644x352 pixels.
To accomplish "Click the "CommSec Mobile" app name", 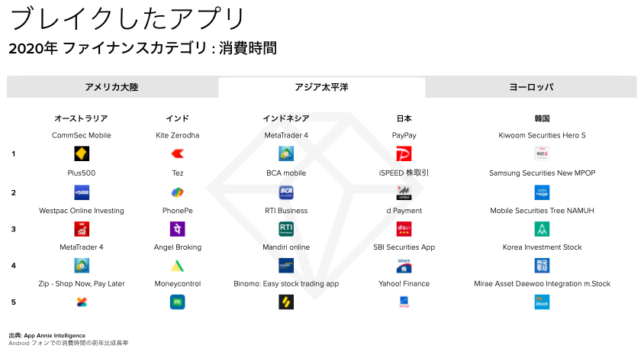I will pos(82,135).
